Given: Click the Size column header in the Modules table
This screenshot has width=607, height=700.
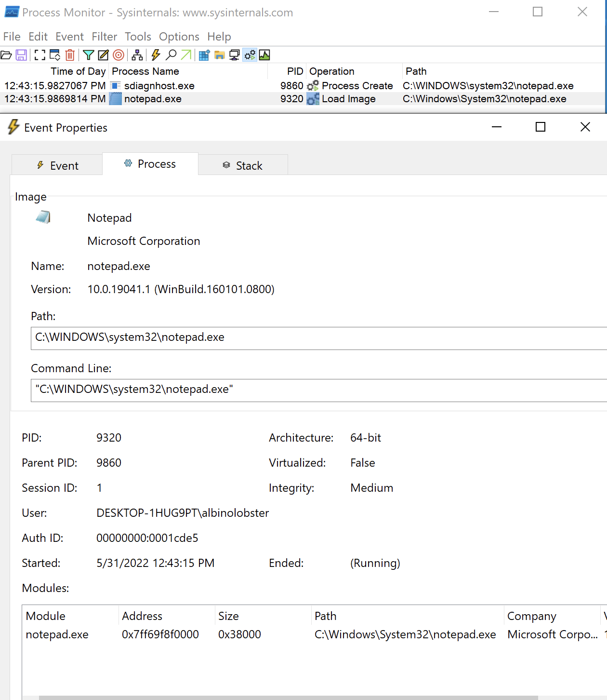Looking at the screenshot, I should 263,616.
